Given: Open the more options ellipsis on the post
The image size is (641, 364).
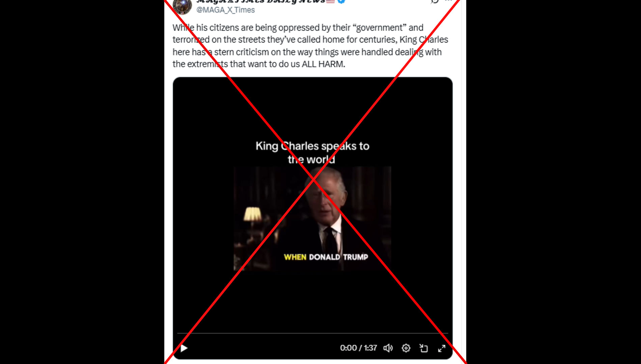Looking at the screenshot, I should (x=448, y=1).
